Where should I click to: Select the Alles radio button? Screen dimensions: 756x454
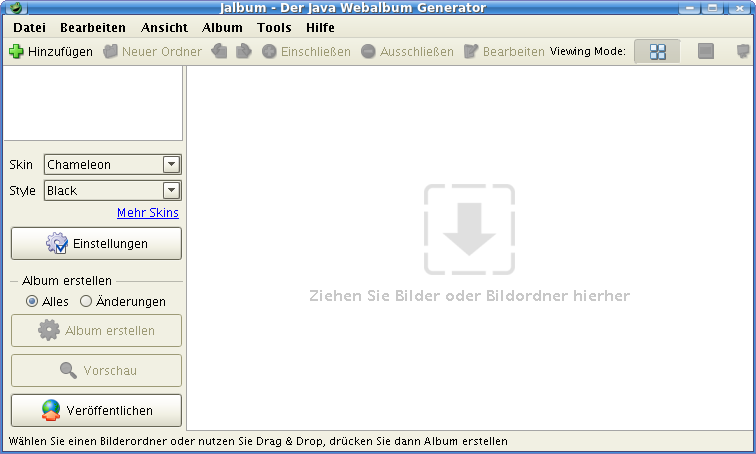32,301
